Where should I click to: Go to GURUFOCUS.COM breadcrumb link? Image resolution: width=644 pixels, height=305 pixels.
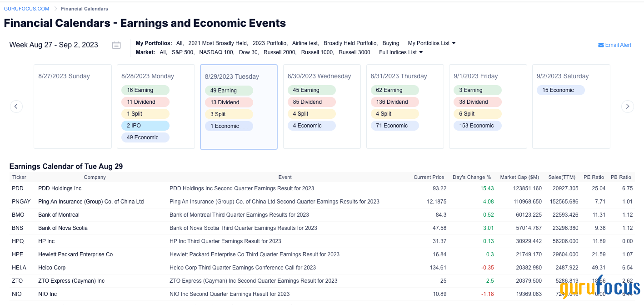(26, 9)
